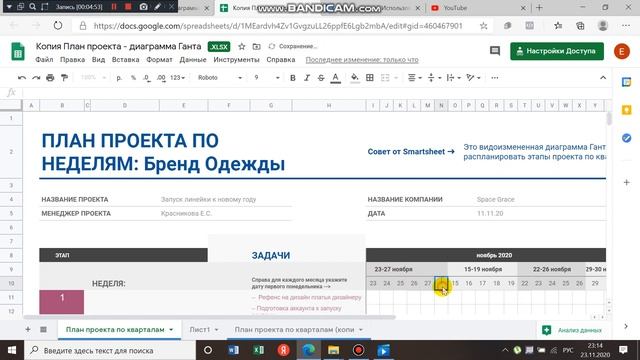Apply percent format
The image size is (640, 360).
(x=133, y=78)
